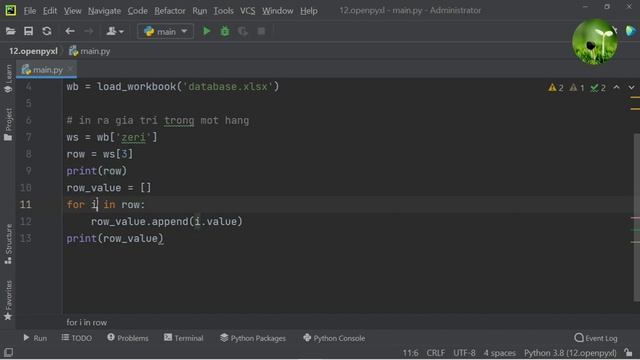Viewport: 640px width, 360px height.
Task: Toggle tool window bars icon
Action: click(9, 352)
